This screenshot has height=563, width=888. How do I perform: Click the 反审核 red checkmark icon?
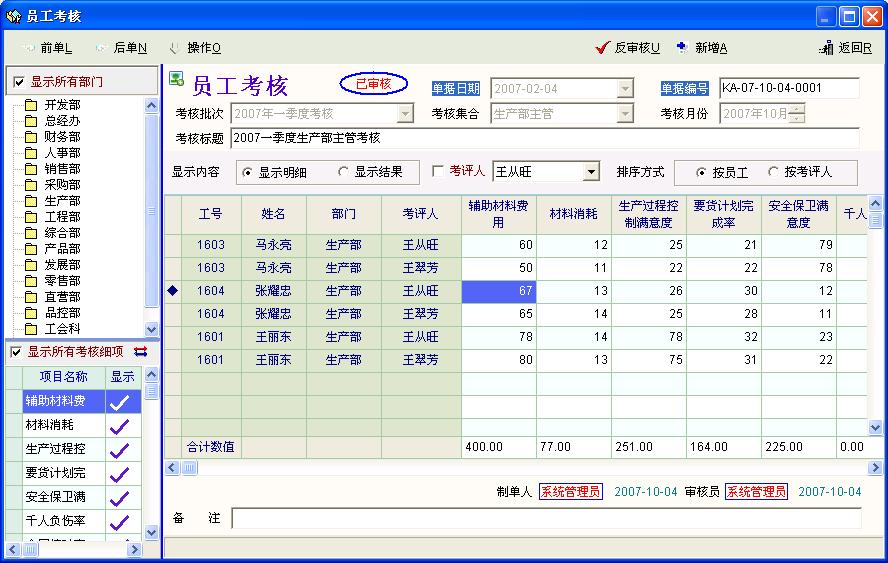(602, 47)
